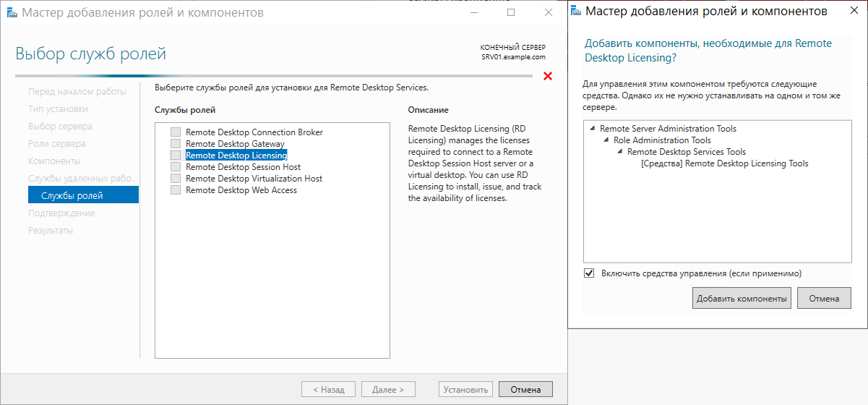Image resolution: width=868 pixels, height=405 pixels.
Task: Open 'Результаты' wizard step
Action: pyautogui.click(x=51, y=231)
